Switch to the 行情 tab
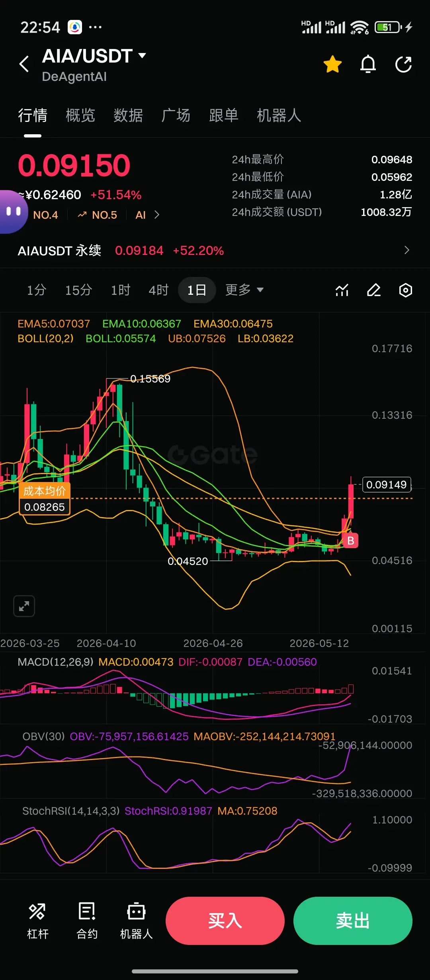 click(x=33, y=116)
